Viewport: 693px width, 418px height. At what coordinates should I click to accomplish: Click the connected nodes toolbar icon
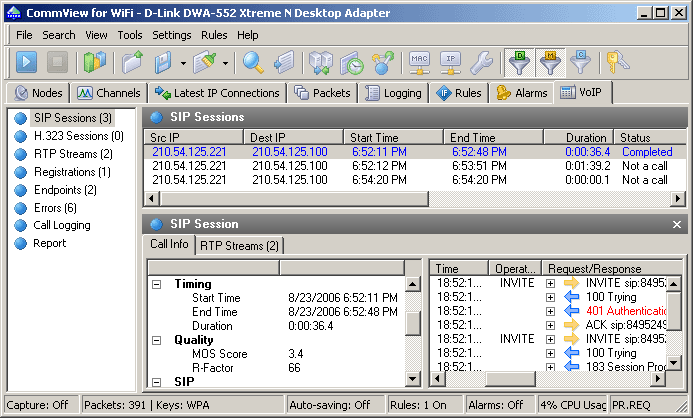(383, 62)
